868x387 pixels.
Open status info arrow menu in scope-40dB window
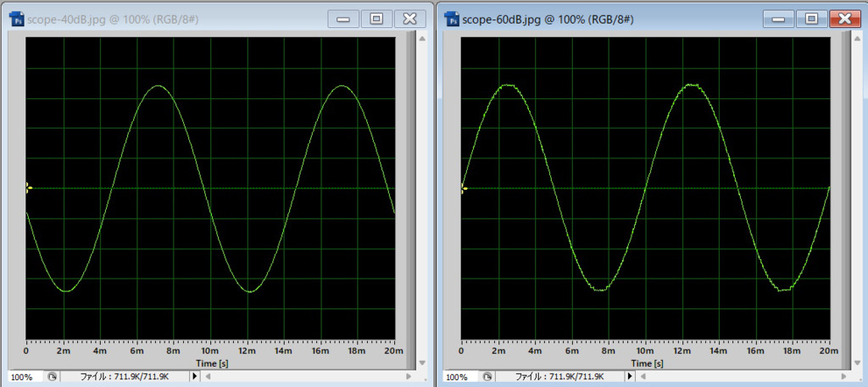[195, 376]
